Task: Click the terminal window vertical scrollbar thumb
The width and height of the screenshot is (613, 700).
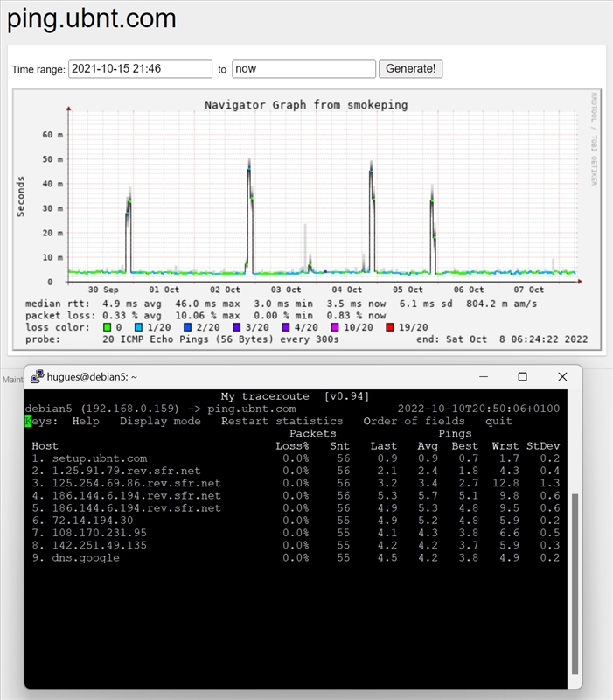Action: (575, 584)
